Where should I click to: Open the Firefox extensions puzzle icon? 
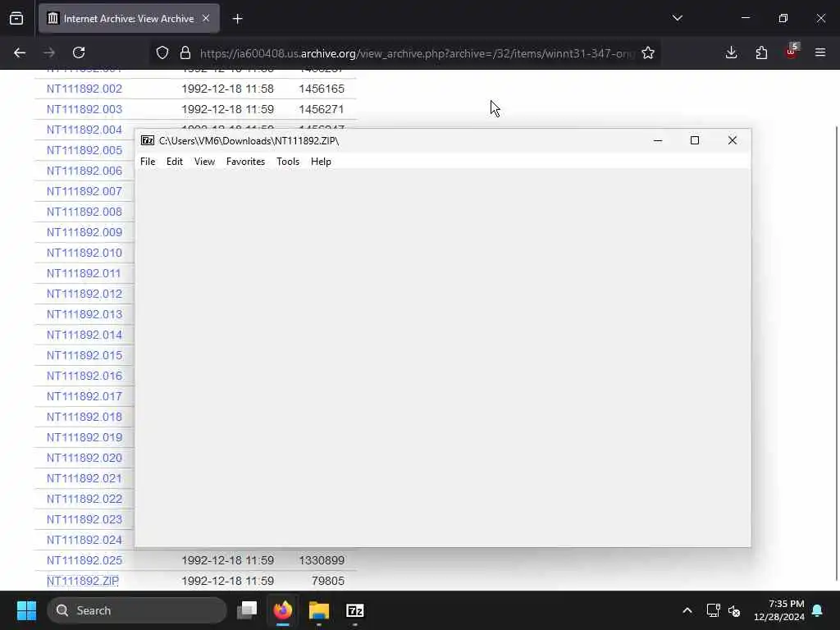761,52
